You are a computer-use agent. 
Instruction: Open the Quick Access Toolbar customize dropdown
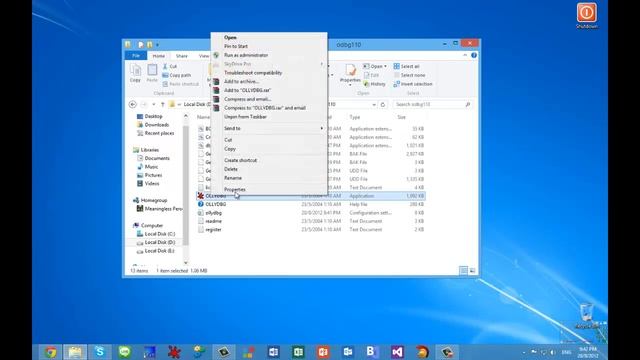[x=157, y=44]
